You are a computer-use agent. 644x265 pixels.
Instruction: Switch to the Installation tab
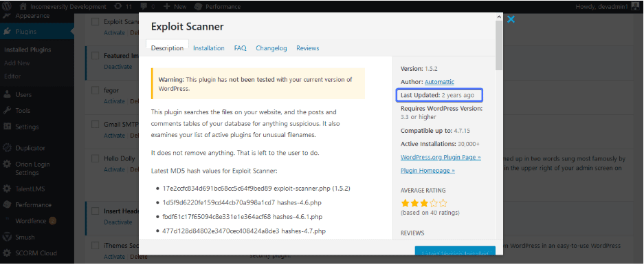pyautogui.click(x=209, y=47)
